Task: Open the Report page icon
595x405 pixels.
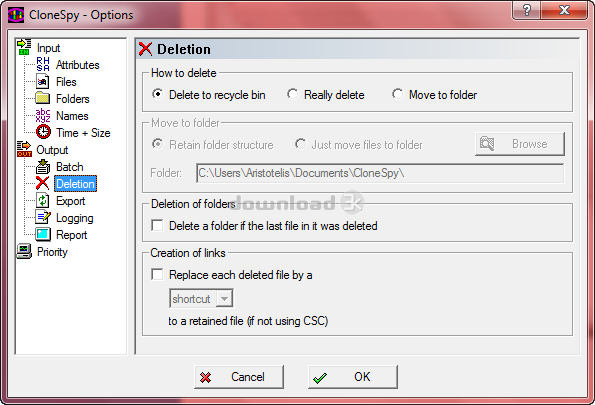Action: 43,235
